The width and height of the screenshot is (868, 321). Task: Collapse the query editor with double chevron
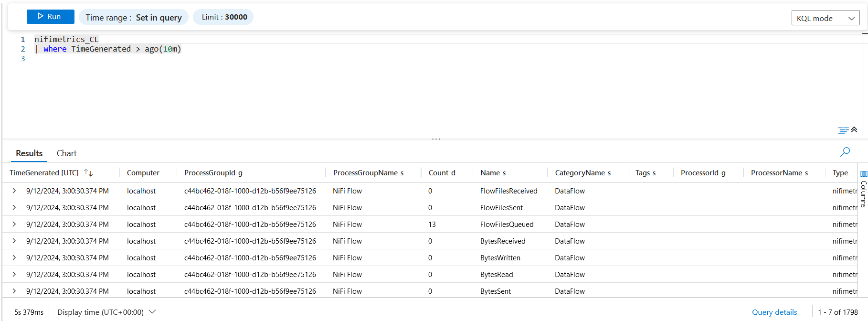[x=854, y=130]
